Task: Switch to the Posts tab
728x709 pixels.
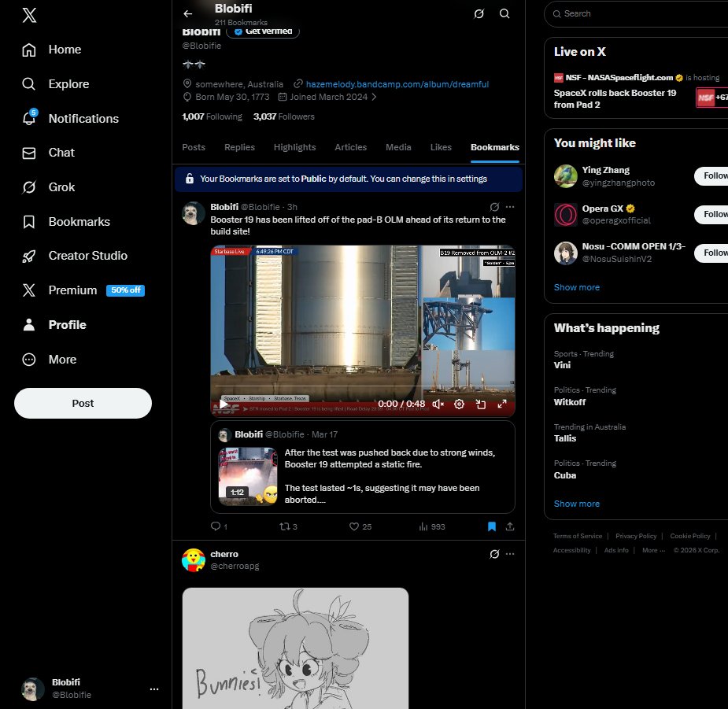Action: 194,147
